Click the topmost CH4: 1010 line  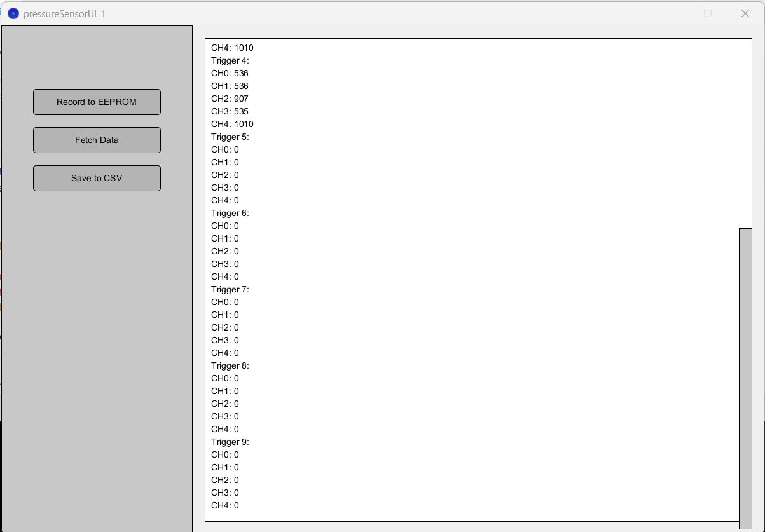coord(232,48)
